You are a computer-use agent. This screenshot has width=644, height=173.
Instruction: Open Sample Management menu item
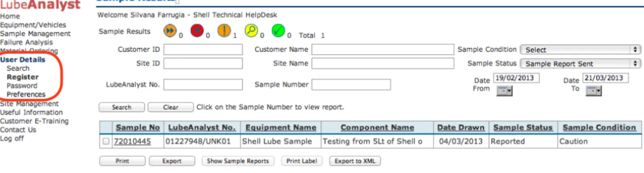click(x=35, y=34)
